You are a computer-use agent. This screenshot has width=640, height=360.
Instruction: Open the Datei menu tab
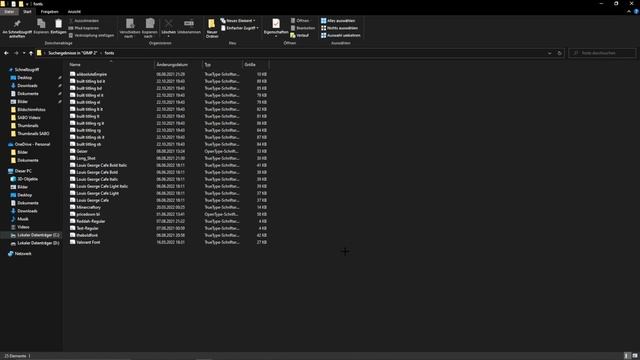(x=9, y=11)
